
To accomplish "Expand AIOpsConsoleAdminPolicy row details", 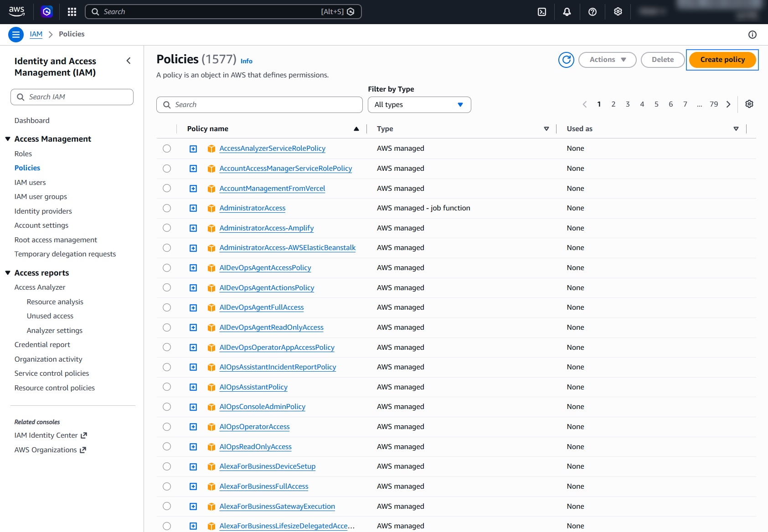I will point(193,407).
